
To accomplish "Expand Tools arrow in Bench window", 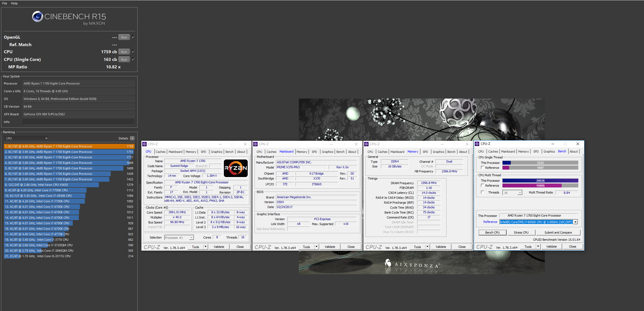I will [538, 246].
